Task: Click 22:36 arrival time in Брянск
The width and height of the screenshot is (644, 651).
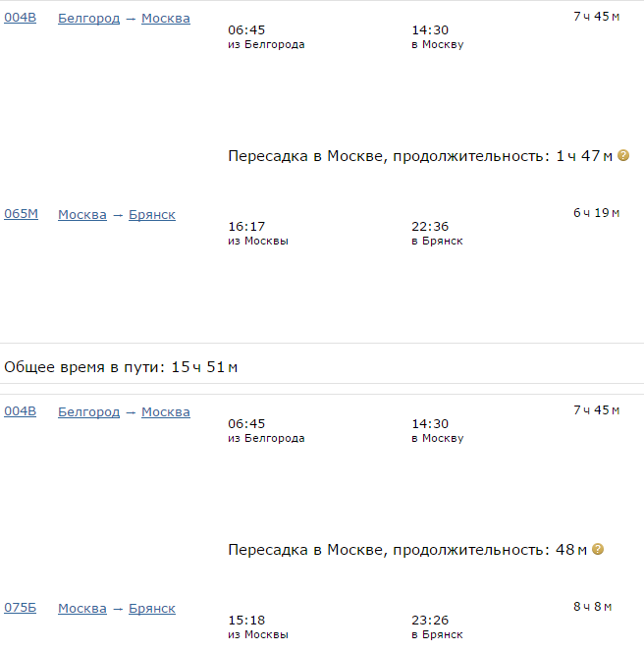Action: tap(430, 226)
